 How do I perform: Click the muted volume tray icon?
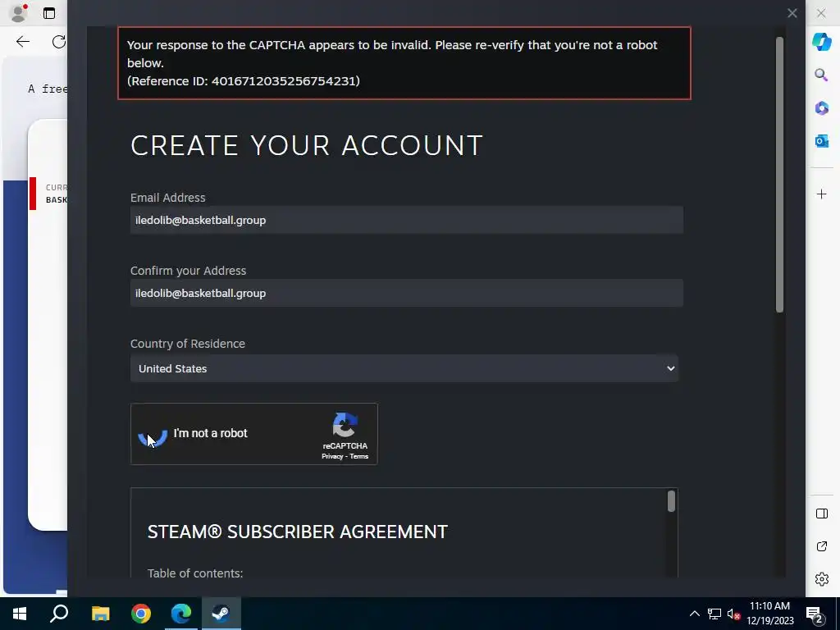pyautogui.click(x=733, y=614)
